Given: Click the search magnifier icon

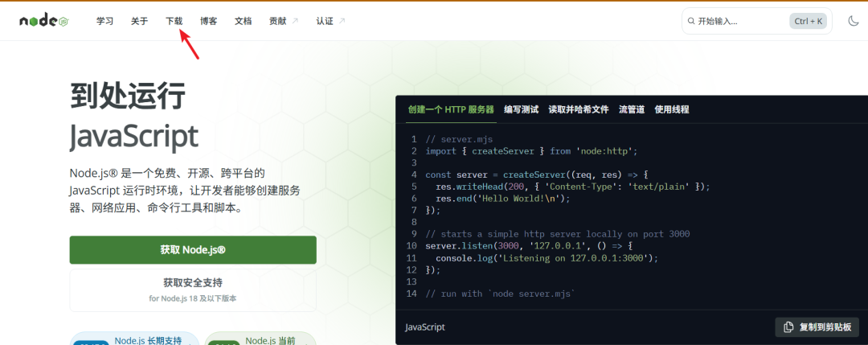Looking at the screenshot, I should tap(691, 21).
